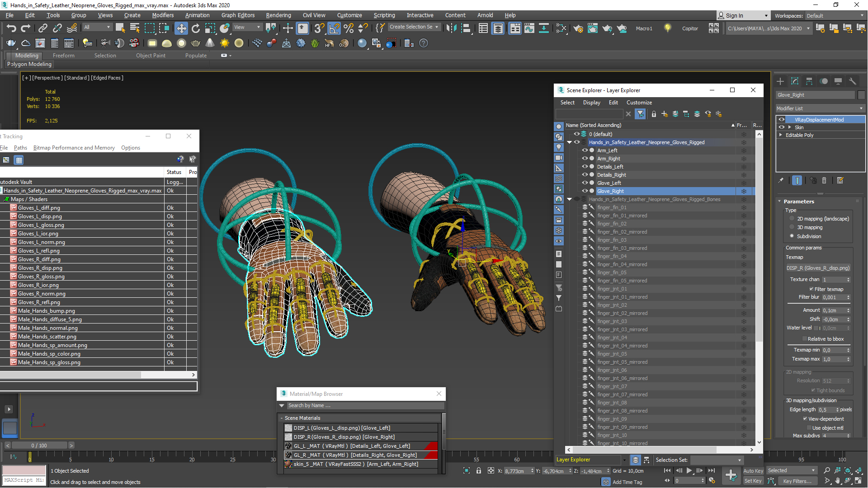Screen dimensions: 868x488
Task: Open the Graph Editors menu
Action: point(238,15)
